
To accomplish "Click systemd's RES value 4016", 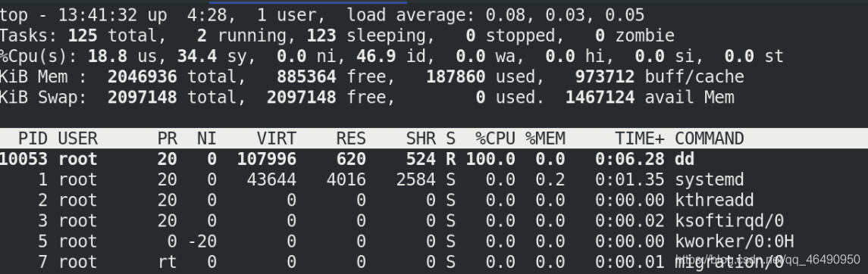I will point(346,179).
